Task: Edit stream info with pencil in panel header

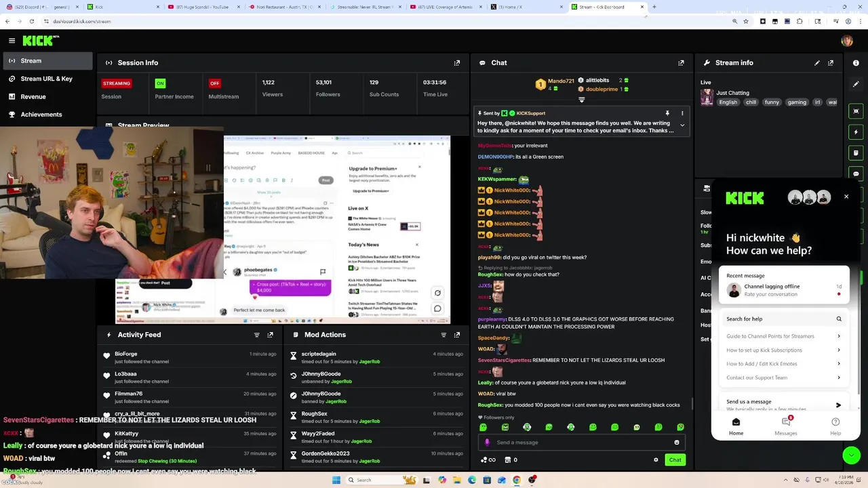Action: (817, 63)
